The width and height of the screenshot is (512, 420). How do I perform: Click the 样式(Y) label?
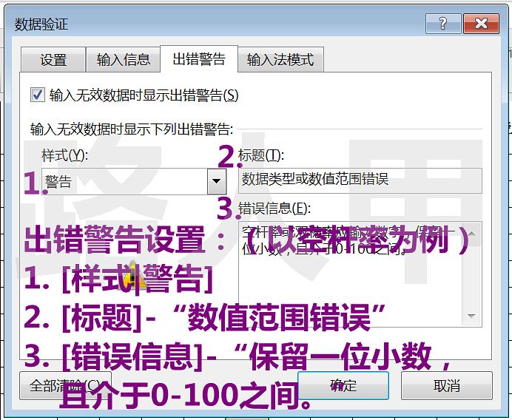(x=64, y=155)
